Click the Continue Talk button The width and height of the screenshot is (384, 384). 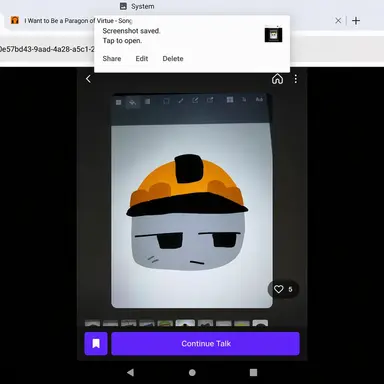click(x=206, y=344)
